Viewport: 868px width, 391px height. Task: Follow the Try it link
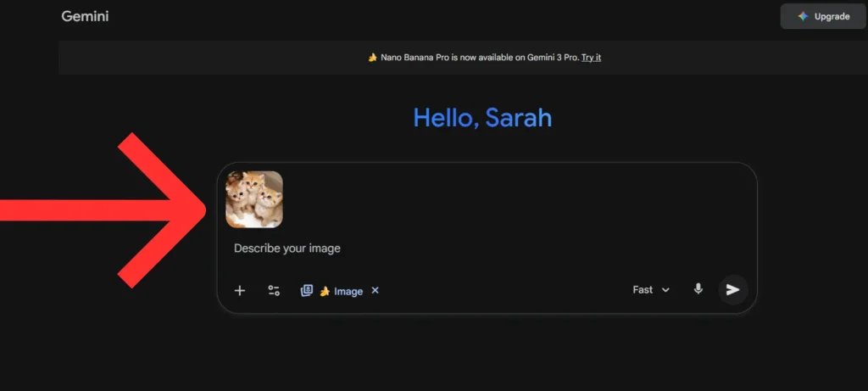point(591,58)
